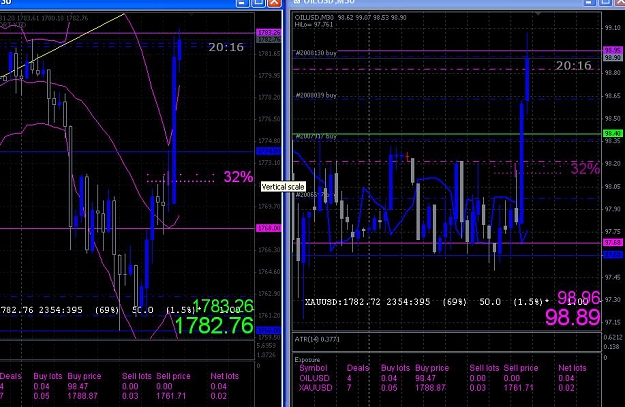Screen dimensions: 625x407
Task: Click Deals header in right exposure table
Action: tap(358, 368)
